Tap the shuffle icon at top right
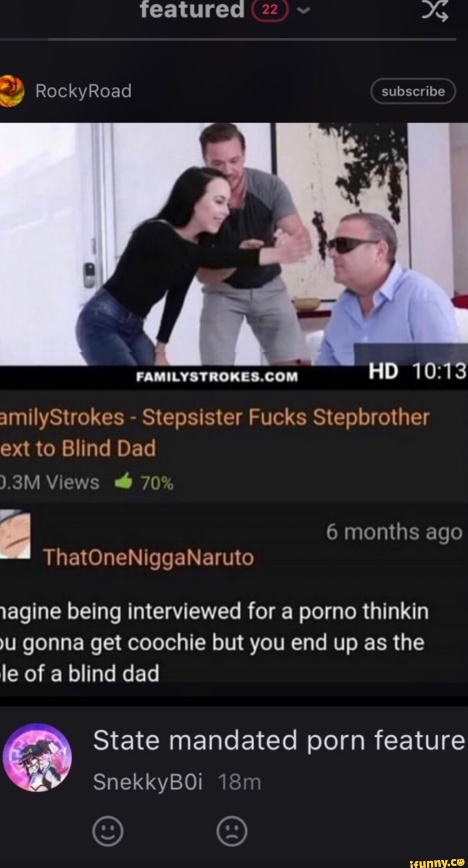 pos(435,10)
